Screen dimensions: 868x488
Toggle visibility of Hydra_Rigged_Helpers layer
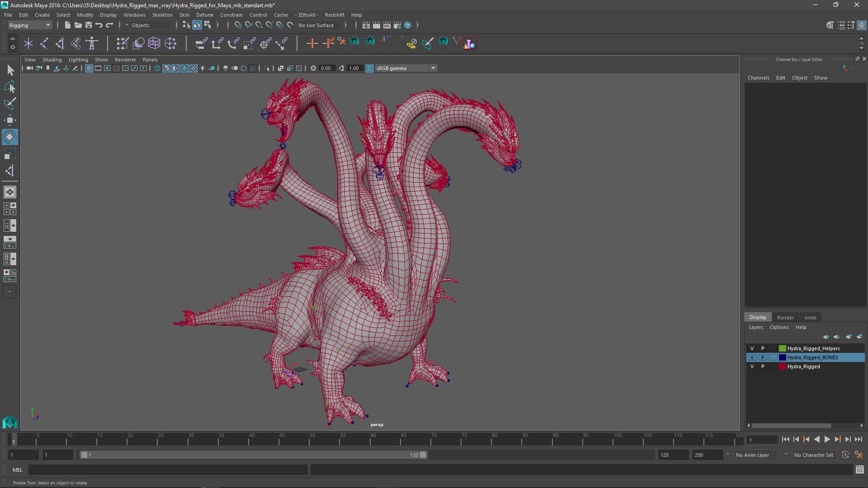[x=752, y=348]
